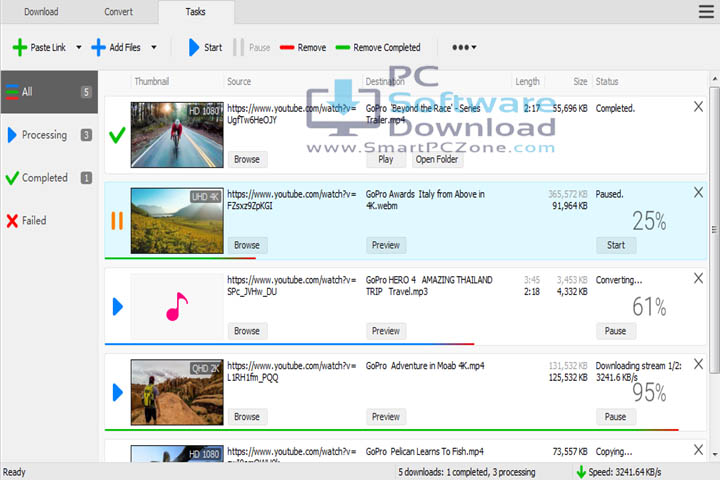Browse source of Italy from Above task
The image size is (720, 480).
[247, 245]
